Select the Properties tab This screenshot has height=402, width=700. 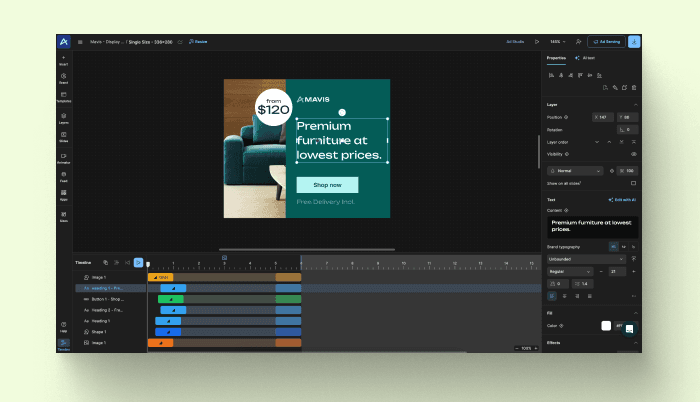pyautogui.click(x=557, y=58)
